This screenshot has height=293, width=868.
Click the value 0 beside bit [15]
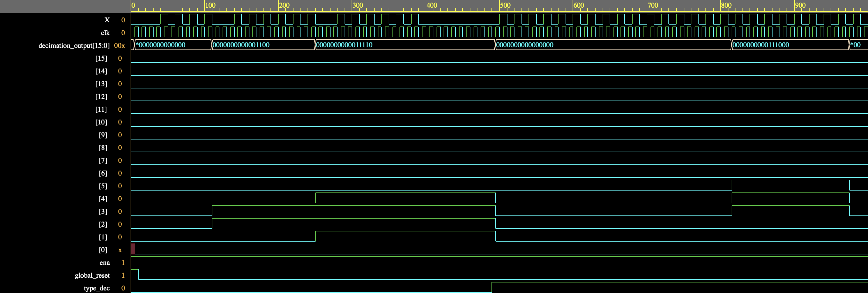tap(120, 58)
